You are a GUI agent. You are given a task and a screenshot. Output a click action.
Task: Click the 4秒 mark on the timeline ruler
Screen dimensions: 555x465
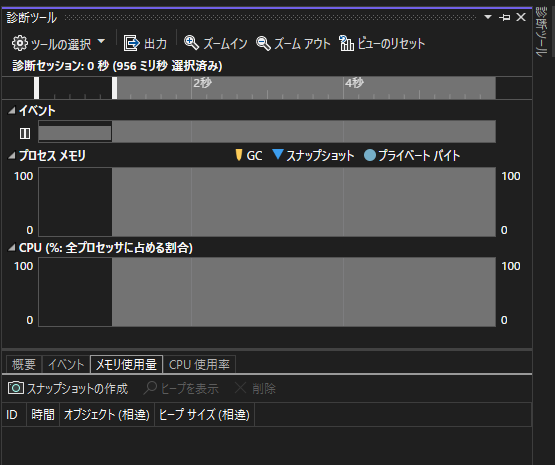(355, 83)
